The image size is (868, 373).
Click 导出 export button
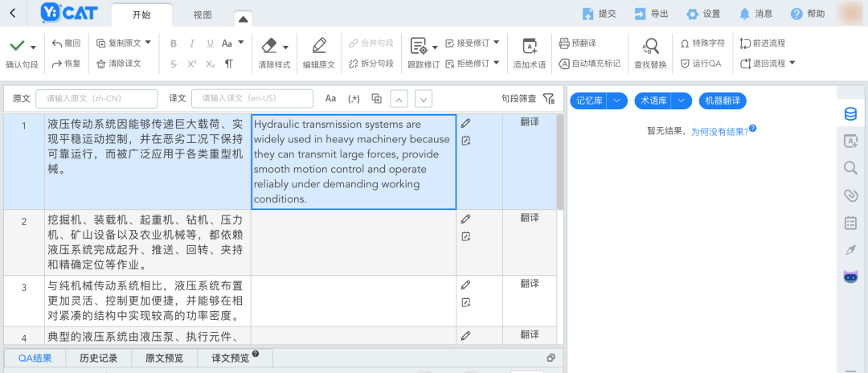(x=651, y=14)
